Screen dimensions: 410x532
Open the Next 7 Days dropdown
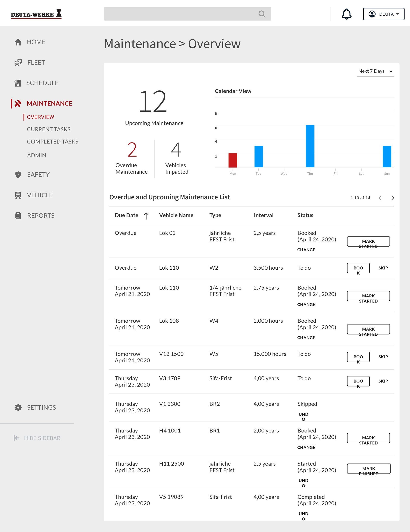click(375, 71)
